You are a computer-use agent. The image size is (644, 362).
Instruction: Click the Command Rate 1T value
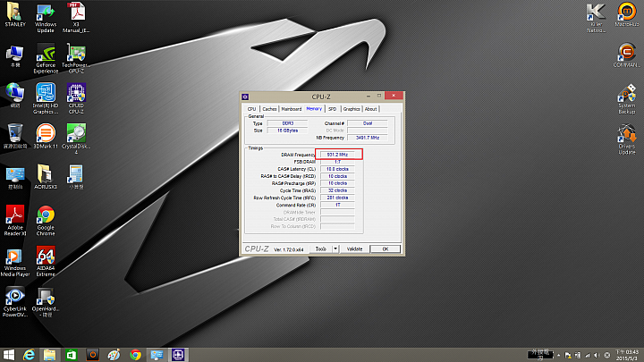337,205
